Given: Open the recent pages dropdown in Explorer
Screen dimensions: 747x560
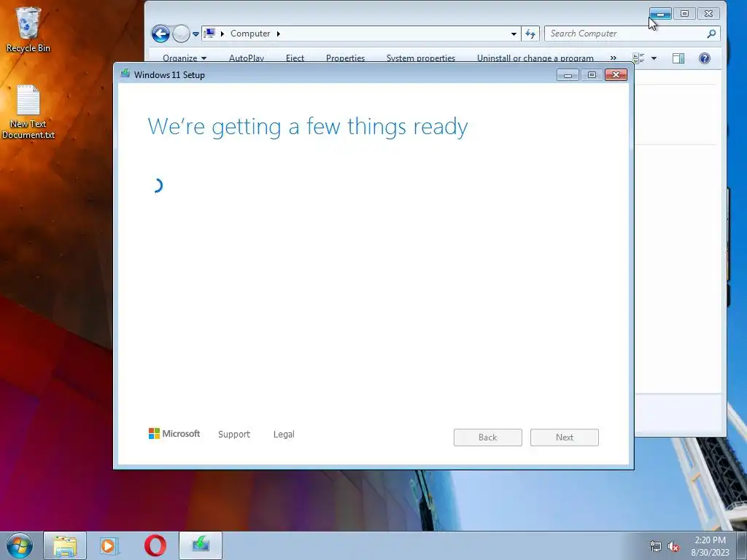Looking at the screenshot, I should 196,34.
